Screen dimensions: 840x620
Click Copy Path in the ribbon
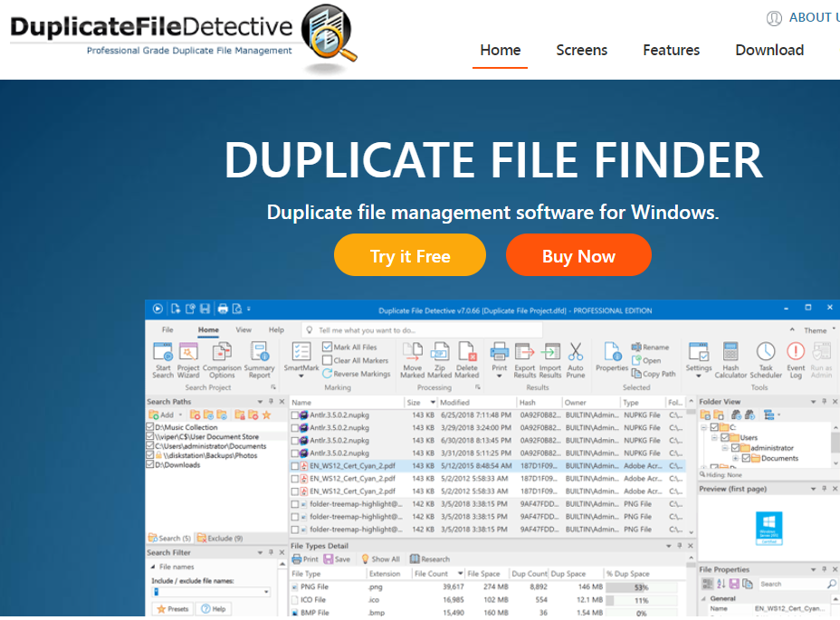coord(654,374)
